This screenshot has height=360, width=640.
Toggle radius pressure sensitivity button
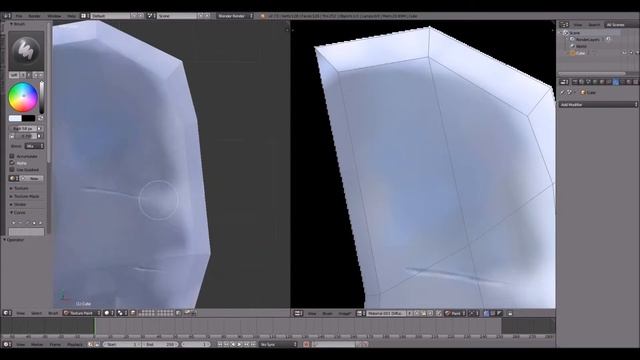(40, 129)
